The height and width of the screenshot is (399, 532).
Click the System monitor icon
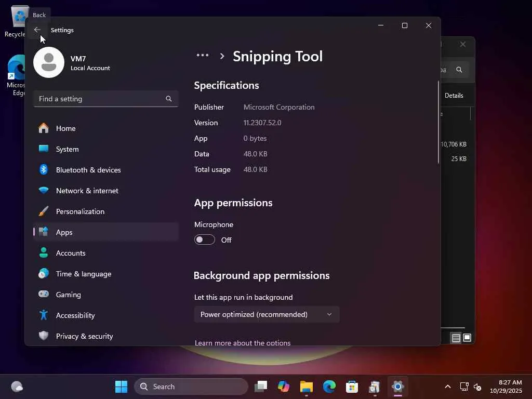[44, 149]
